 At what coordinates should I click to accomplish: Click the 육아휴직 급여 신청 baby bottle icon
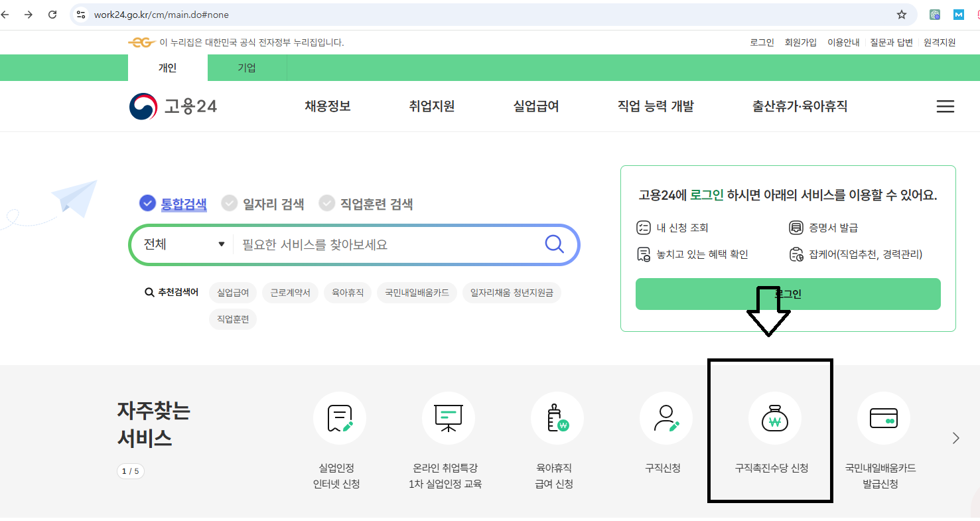click(557, 418)
